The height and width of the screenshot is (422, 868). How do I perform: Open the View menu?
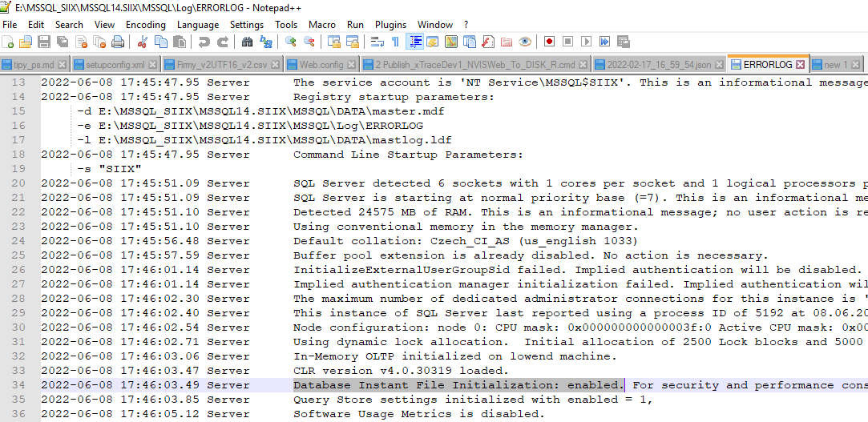click(x=105, y=25)
